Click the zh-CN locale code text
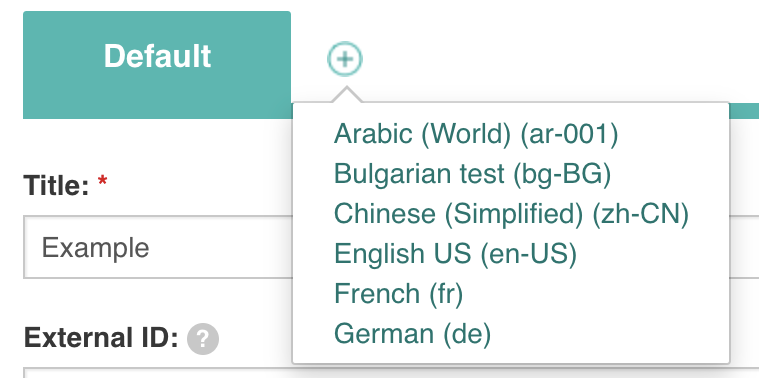This screenshot has height=378, width=759. click(641, 213)
